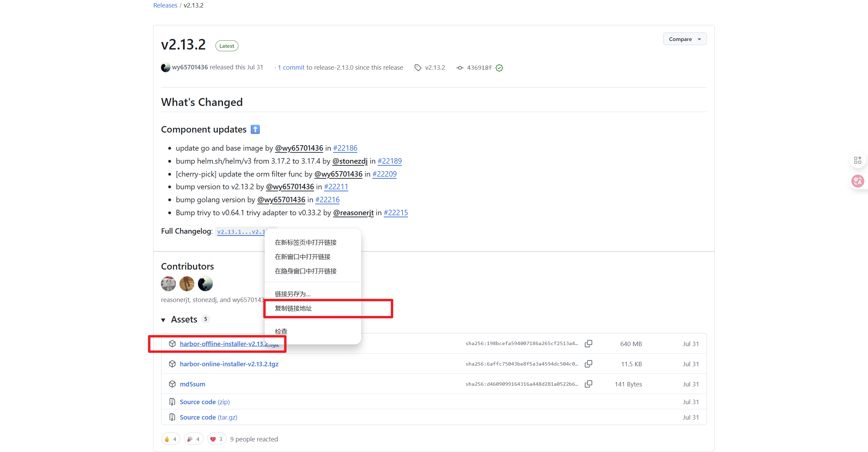
Task: Open pull request #22186
Action: point(345,148)
